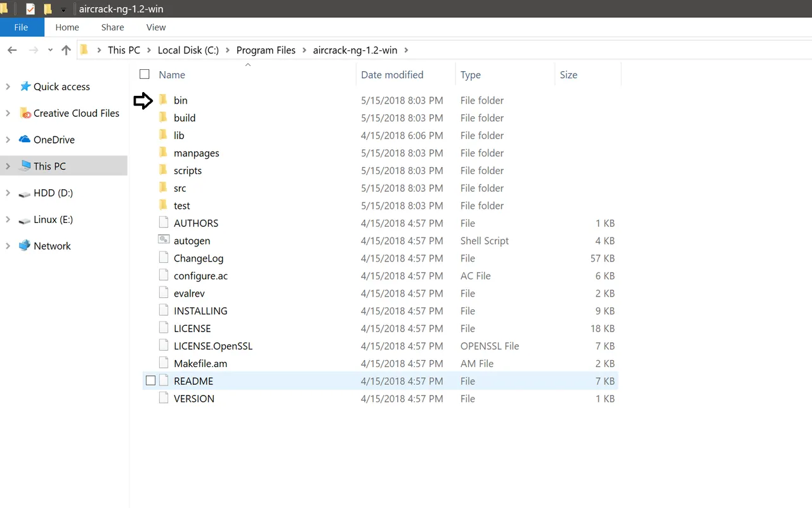Click the bin folder icon
812x508 pixels.
click(163, 100)
